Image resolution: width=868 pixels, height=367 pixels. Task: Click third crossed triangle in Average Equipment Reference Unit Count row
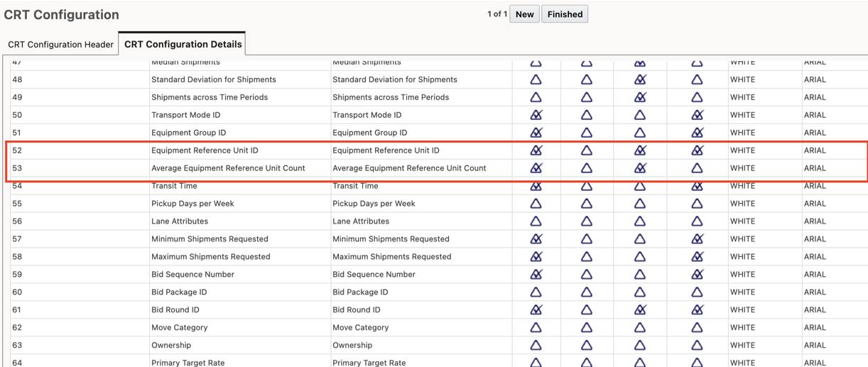(640, 168)
